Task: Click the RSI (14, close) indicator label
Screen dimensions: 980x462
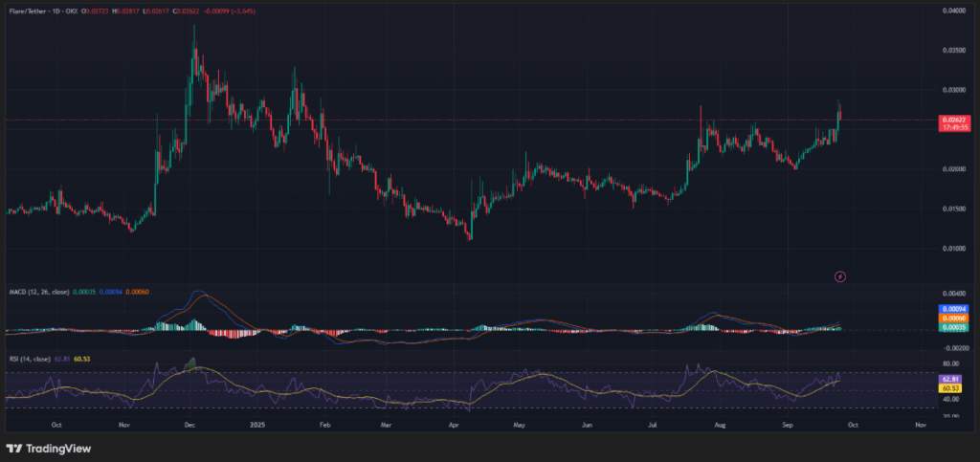Action: click(x=29, y=357)
